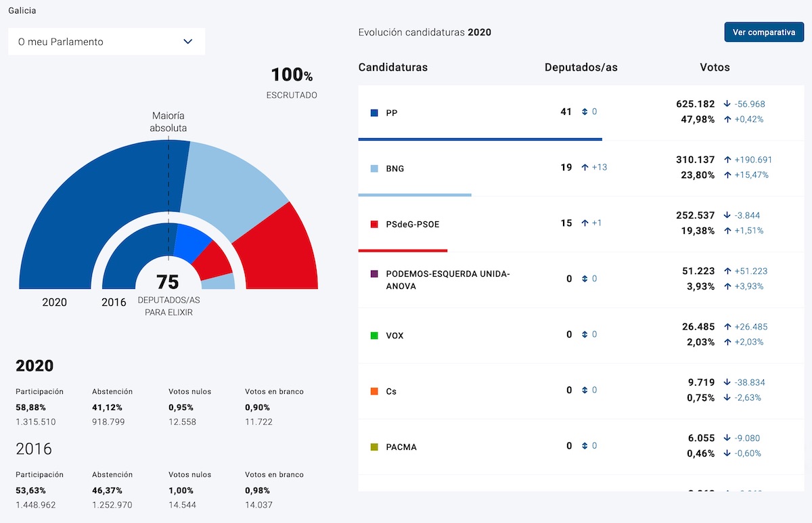Click the PP dark blue party square
The image size is (812, 523).
tap(374, 113)
